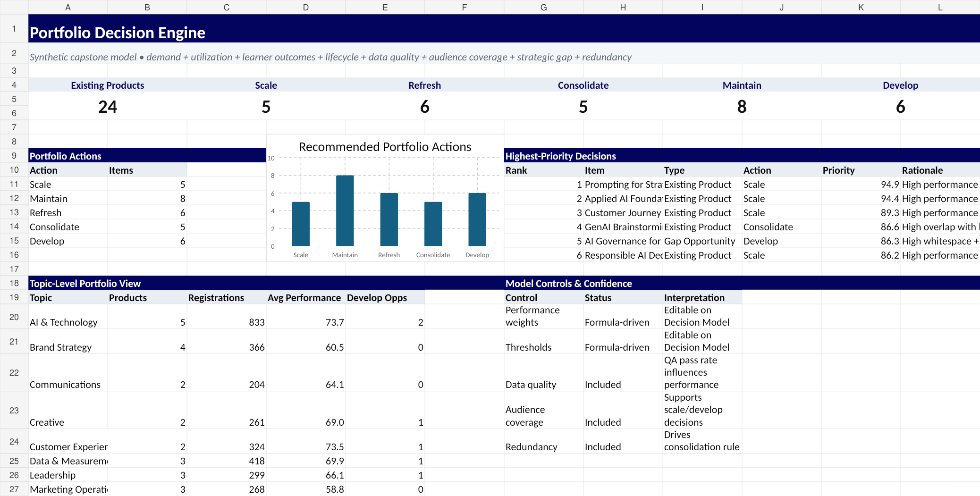
Task: Select the Maintain KPI value 8
Action: coord(742,106)
